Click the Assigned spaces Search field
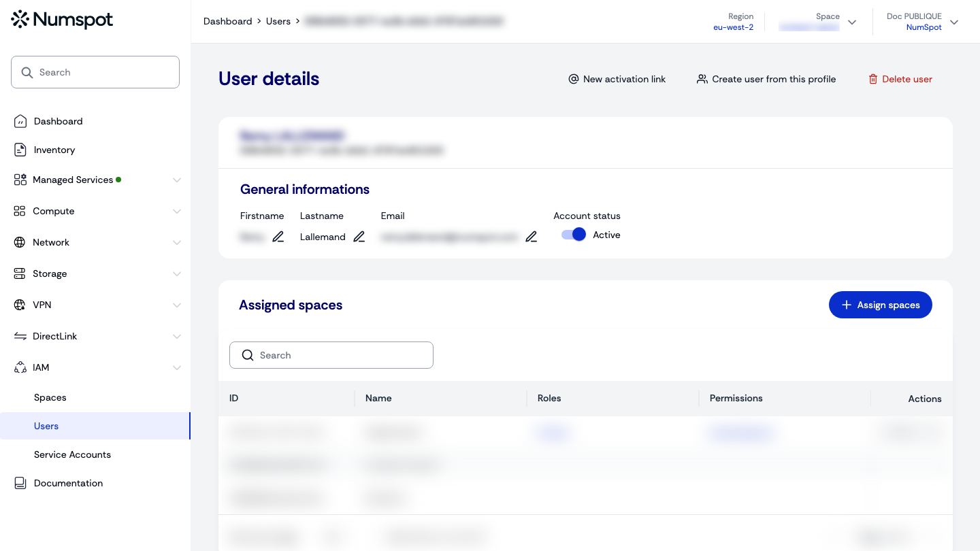 [331, 355]
